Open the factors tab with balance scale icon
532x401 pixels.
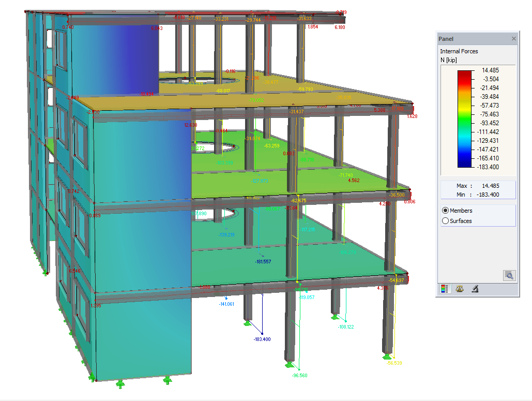(x=459, y=289)
